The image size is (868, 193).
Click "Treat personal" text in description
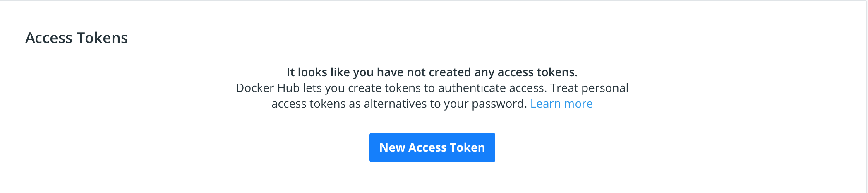point(589,88)
